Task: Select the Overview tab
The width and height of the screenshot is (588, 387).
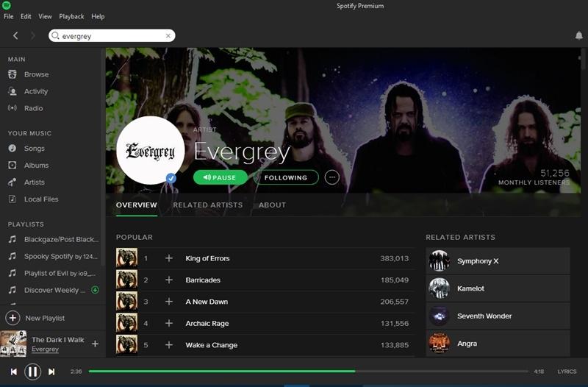Action: point(137,205)
